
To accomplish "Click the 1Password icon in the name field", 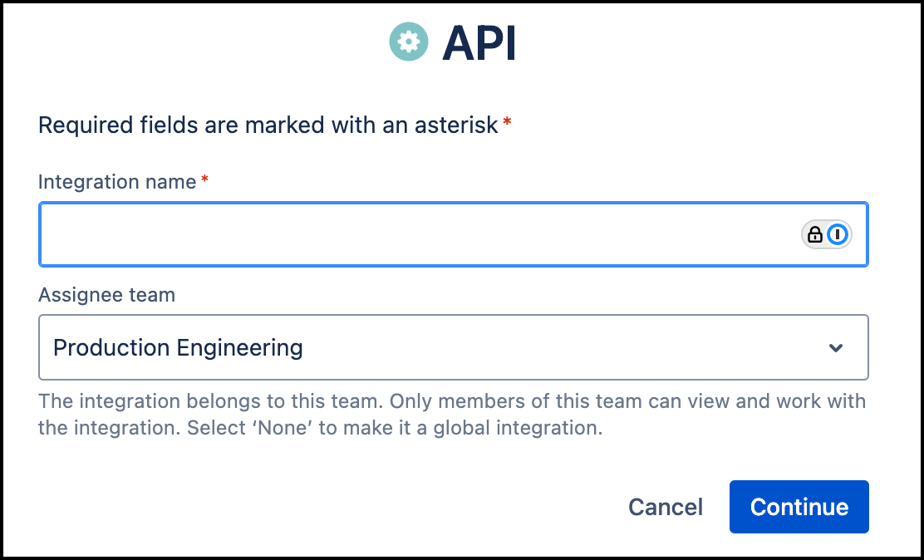I will click(838, 235).
